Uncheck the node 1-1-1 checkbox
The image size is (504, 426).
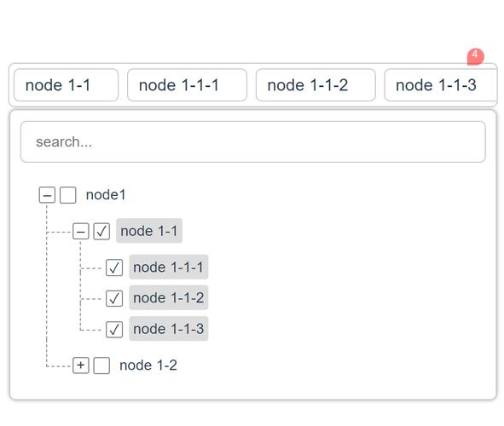tap(114, 268)
